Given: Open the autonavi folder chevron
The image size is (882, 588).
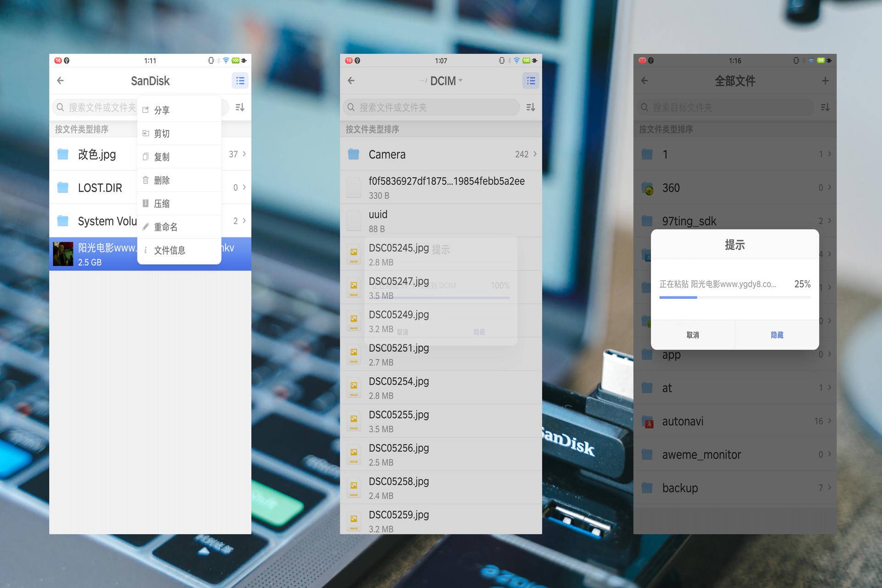Looking at the screenshot, I should point(829,421).
